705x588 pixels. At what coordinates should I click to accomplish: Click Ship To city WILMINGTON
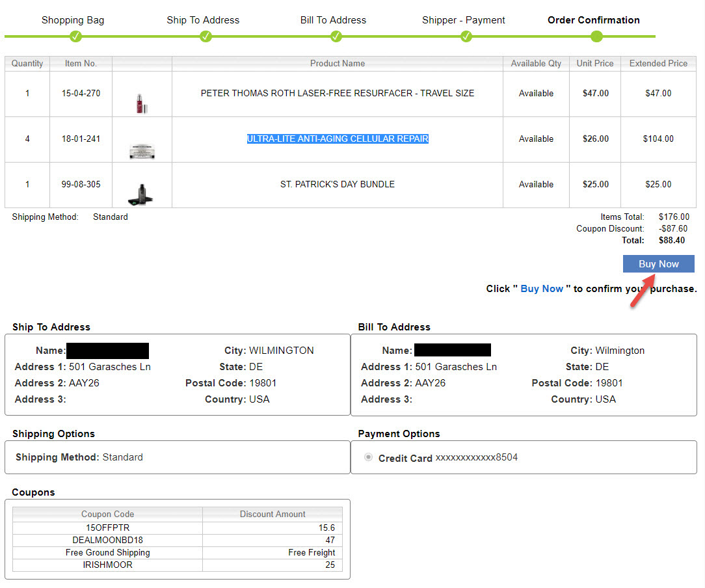click(x=282, y=350)
